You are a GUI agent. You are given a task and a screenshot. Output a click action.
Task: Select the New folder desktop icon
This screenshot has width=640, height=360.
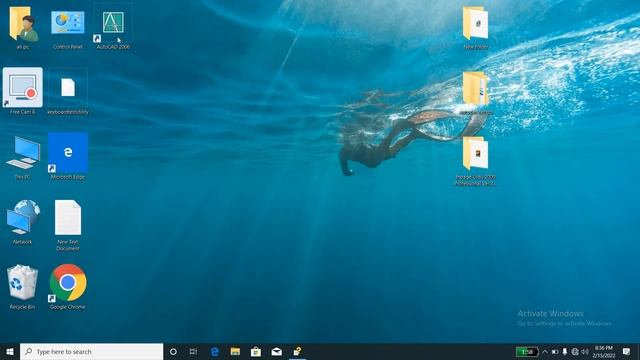point(476,28)
